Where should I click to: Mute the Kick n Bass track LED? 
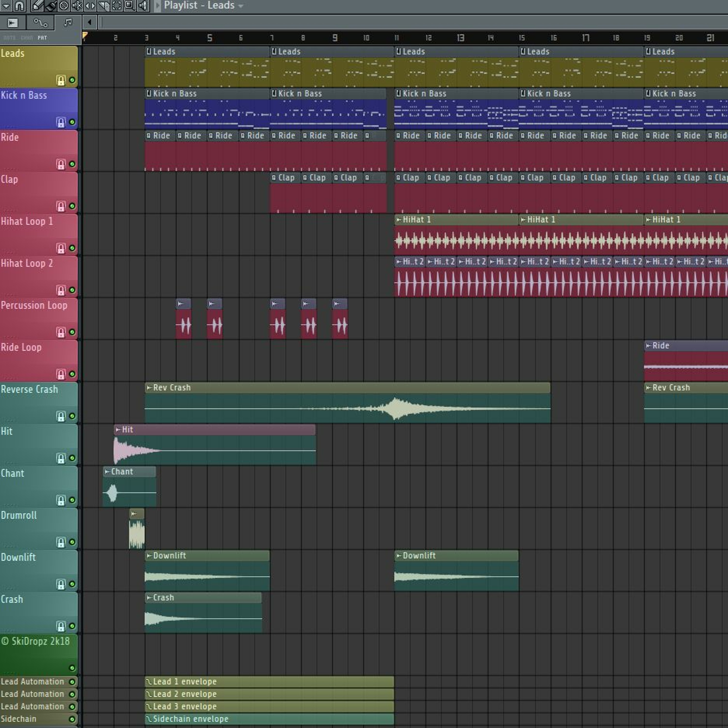(72, 122)
